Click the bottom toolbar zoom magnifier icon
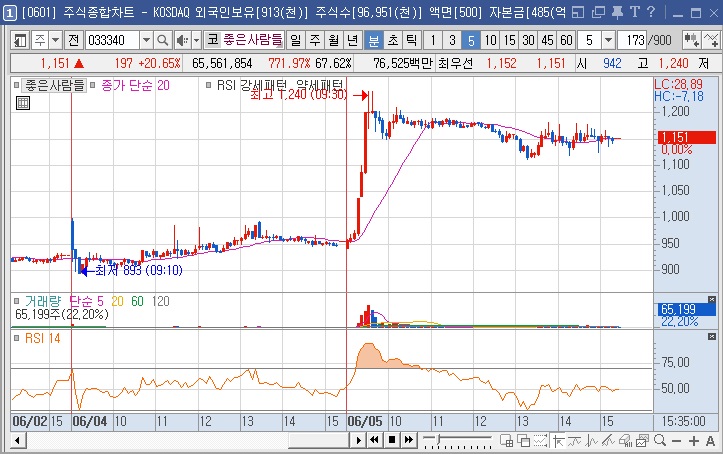This screenshot has height=454, width=723. (x=659, y=441)
